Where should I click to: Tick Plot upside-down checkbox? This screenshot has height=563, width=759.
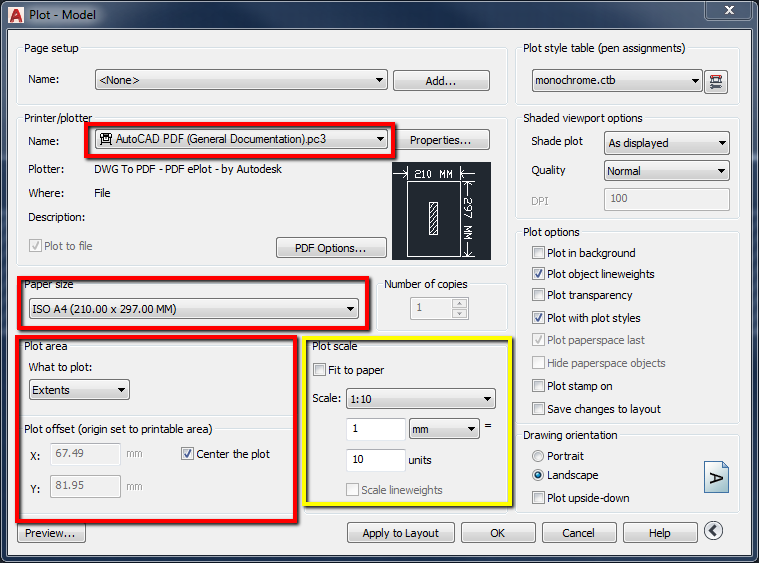pyautogui.click(x=538, y=498)
